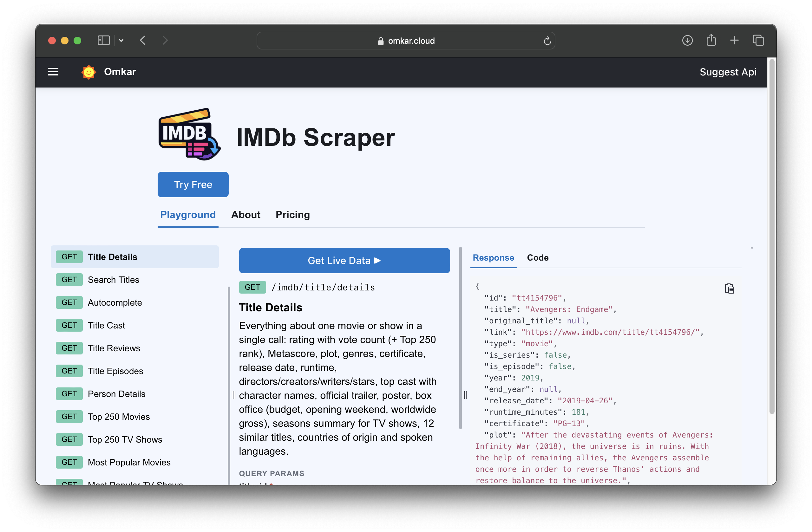Select the Top 250 Movies endpoint

pos(135,417)
